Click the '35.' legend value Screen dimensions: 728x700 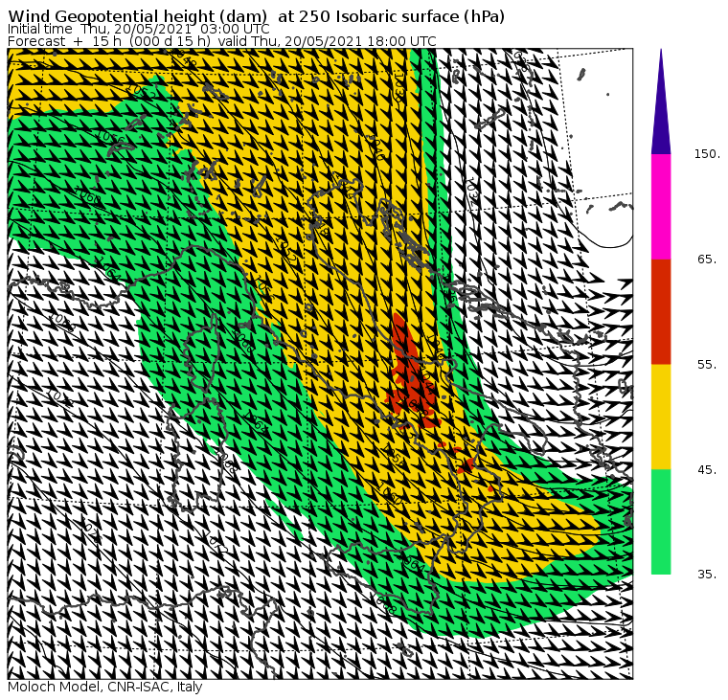point(707,575)
